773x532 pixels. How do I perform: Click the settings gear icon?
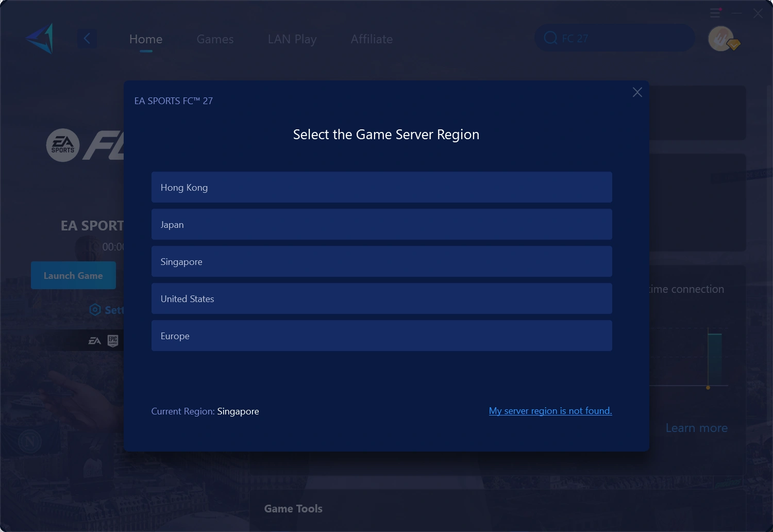95,309
